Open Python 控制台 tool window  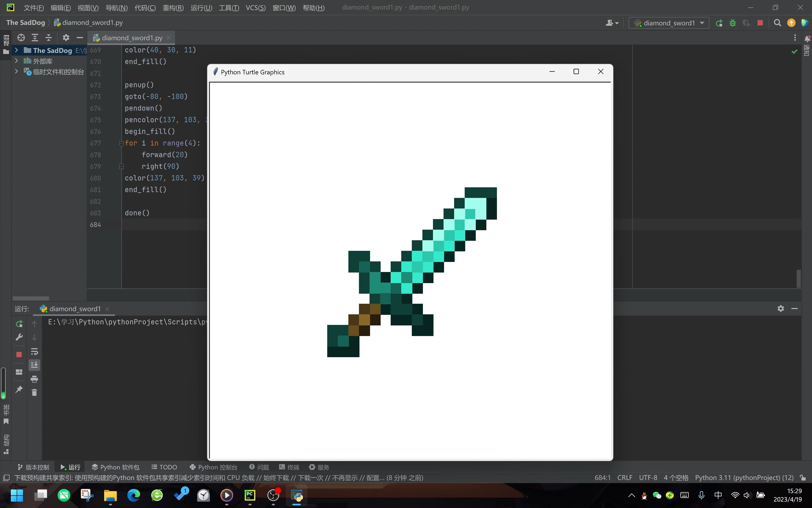point(213,467)
